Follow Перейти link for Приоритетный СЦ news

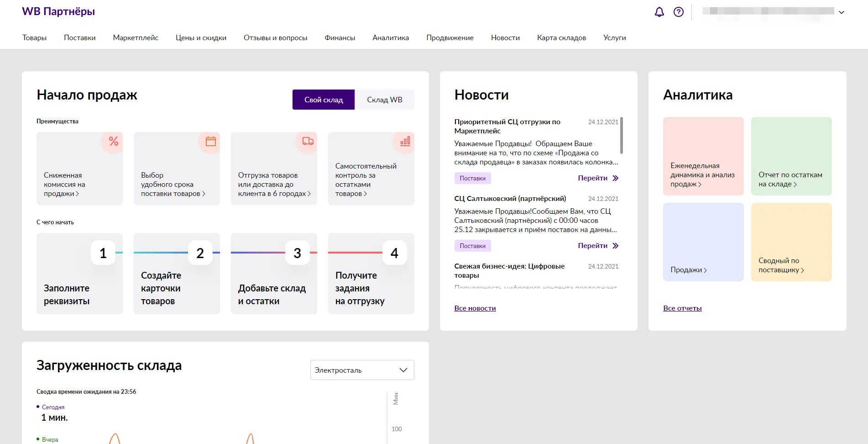click(x=593, y=178)
